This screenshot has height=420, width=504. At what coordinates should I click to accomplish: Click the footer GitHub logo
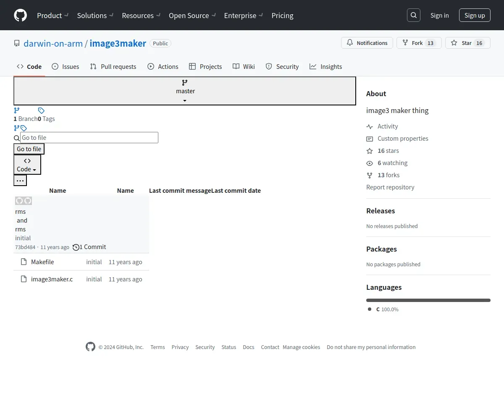tap(90, 346)
